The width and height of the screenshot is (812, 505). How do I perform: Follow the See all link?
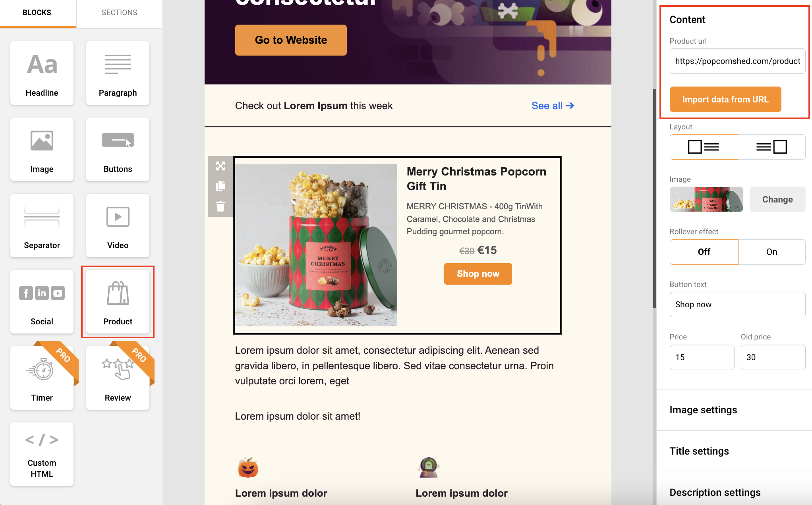553,106
